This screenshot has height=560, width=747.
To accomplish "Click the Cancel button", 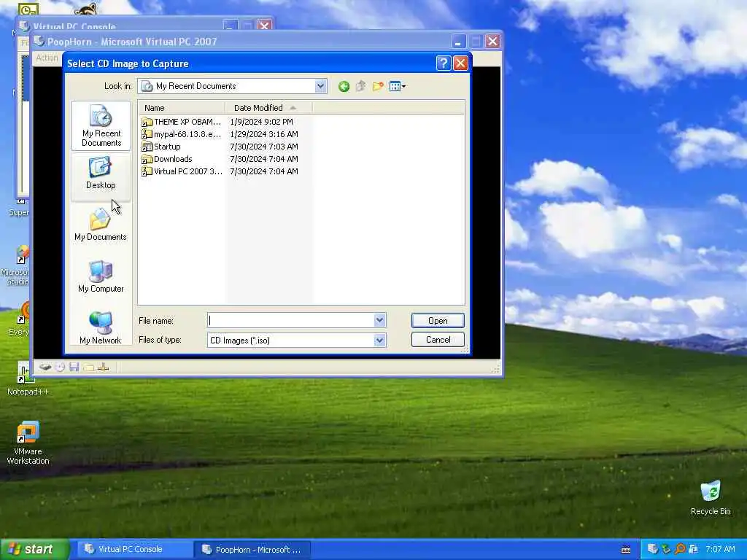I will click(x=438, y=340).
